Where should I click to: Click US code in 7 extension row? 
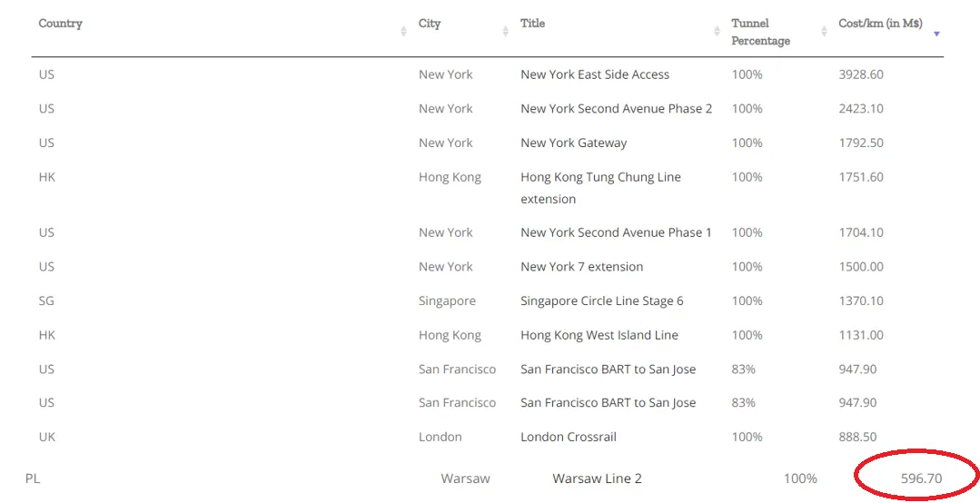tap(46, 267)
